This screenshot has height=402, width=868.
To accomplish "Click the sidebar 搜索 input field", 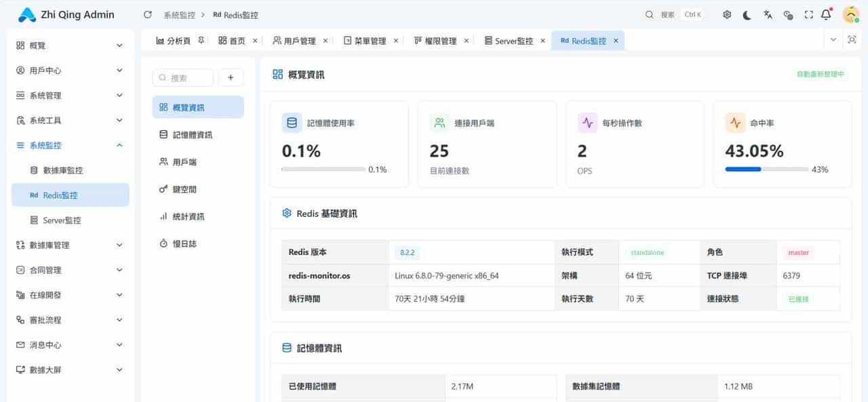I will click(x=183, y=77).
